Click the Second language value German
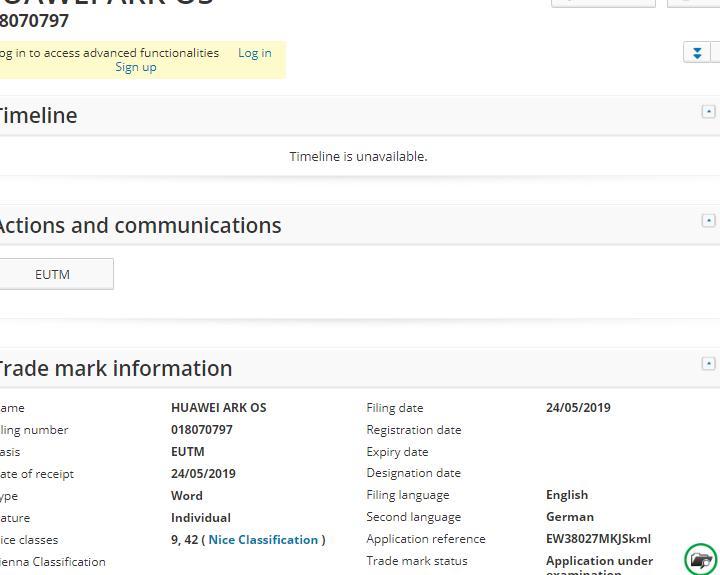Image resolution: width=720 pixels, height=575 pixels. [569, 517]
